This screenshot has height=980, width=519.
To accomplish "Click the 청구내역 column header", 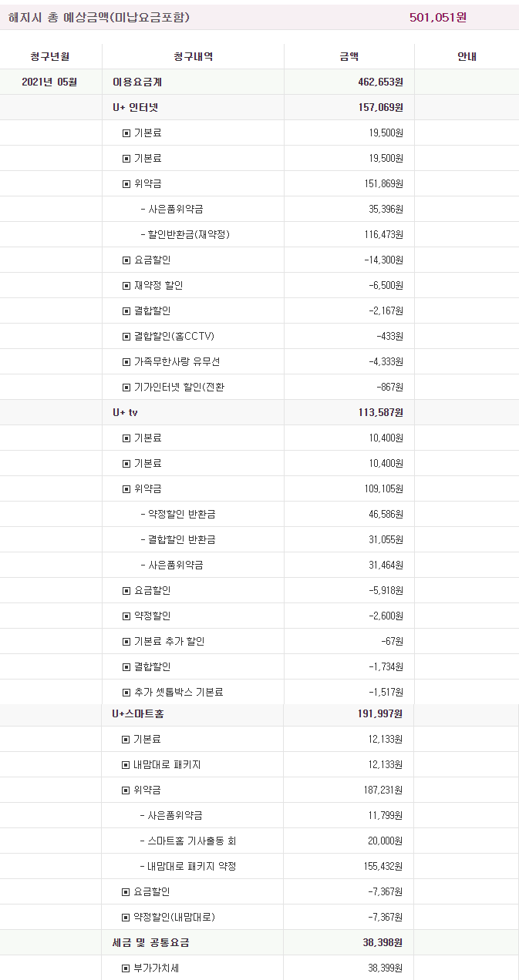I will click(193, 56).
